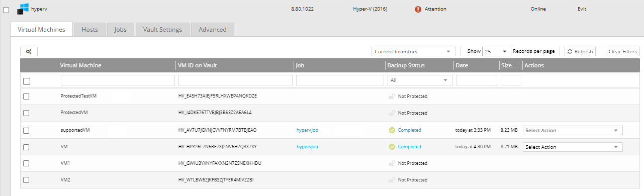Click the Clear Filters button
The width and height of the screenshot is (644, 196).
(622, 51)
